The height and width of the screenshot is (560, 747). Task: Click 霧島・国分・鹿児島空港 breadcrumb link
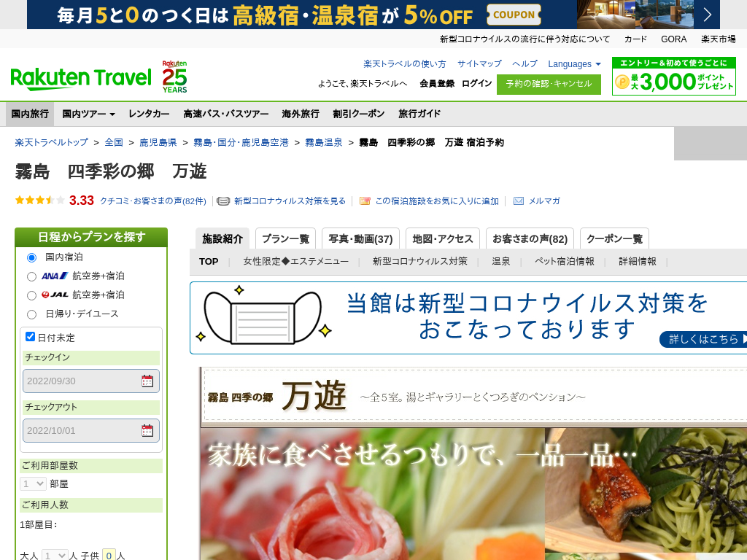241,142
